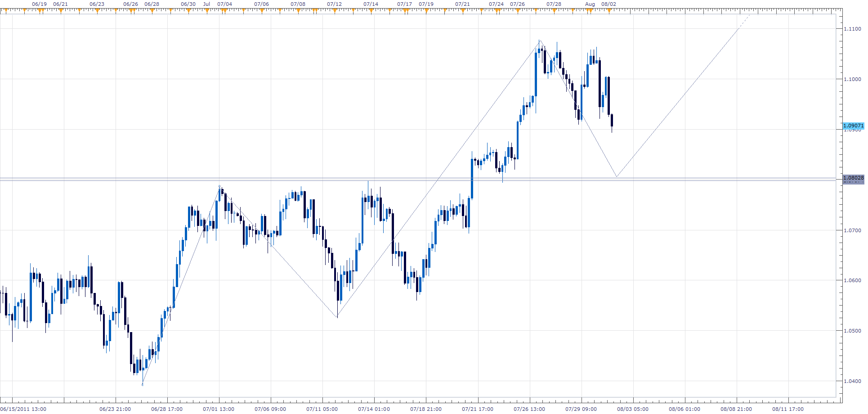Click the 08/11 17:00 time label
This screenshot has width=868, height=414.
pyautogui.click(x=788, y=409)
